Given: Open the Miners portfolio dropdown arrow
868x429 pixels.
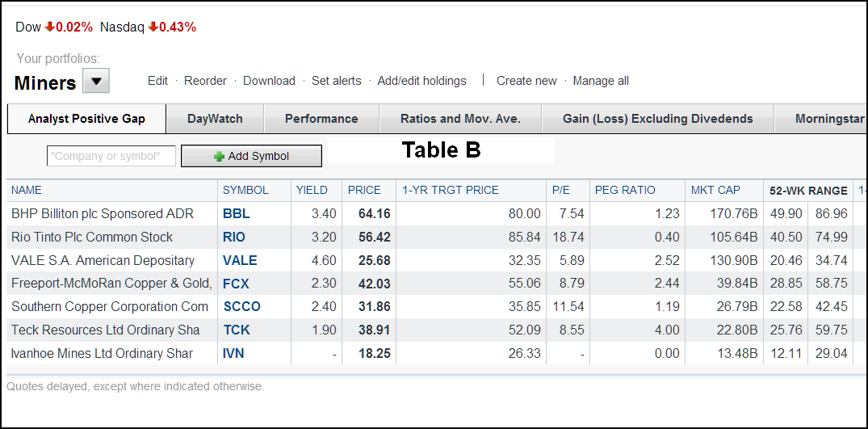Looking at the screenshot, I should click(96, 82).
